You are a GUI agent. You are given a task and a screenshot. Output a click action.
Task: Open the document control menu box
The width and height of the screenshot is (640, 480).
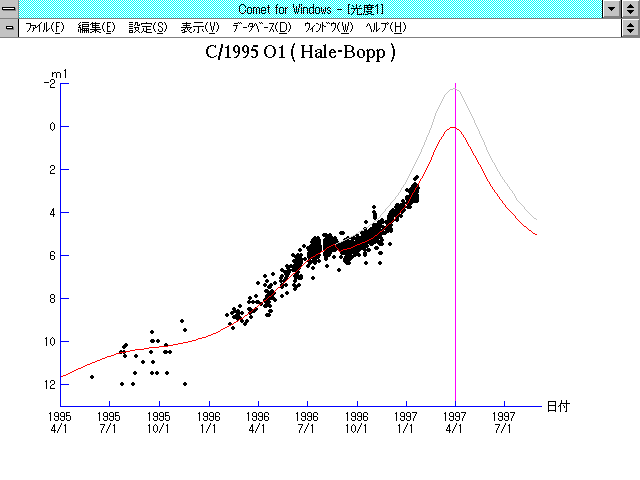(x=10, y=27)
